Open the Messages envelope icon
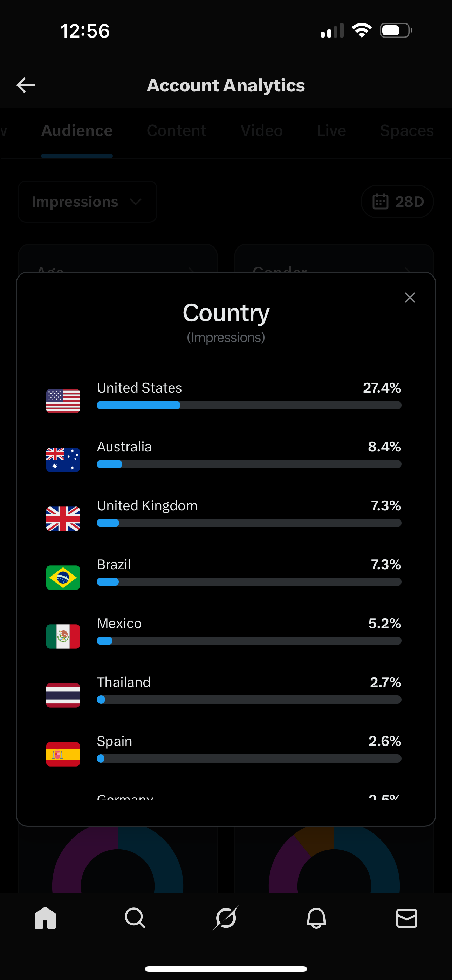The image size is (452, 980). pos(406,918)
